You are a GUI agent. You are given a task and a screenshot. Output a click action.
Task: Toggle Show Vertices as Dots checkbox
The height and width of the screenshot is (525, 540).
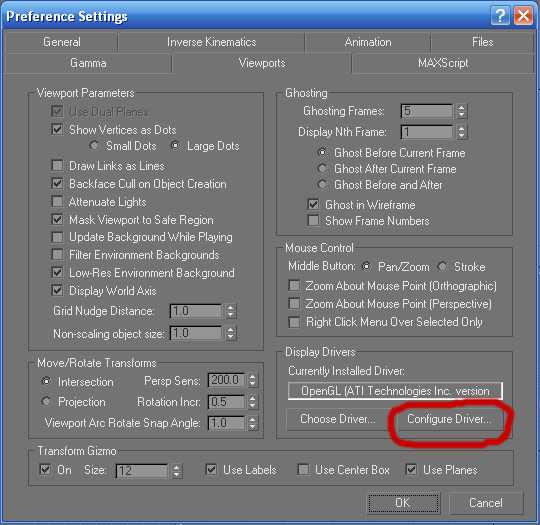[x=57, y=130]
